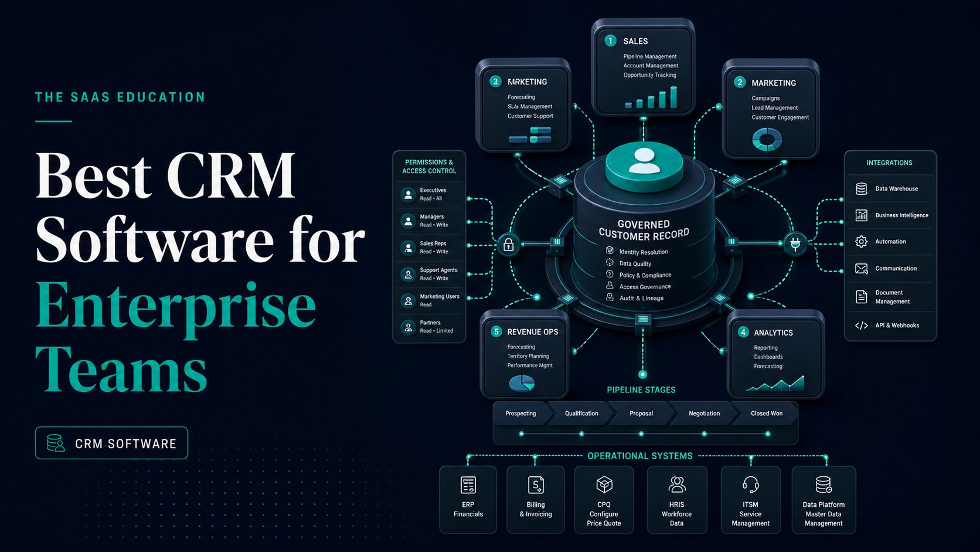
Task: Click the ANALYTICS card title
Action: point(773,333)
